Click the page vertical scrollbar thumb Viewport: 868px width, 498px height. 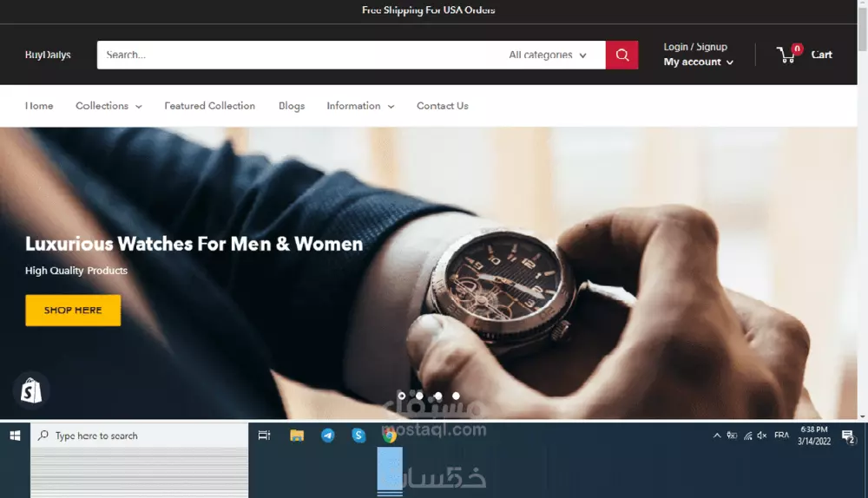tap(863, 28)
